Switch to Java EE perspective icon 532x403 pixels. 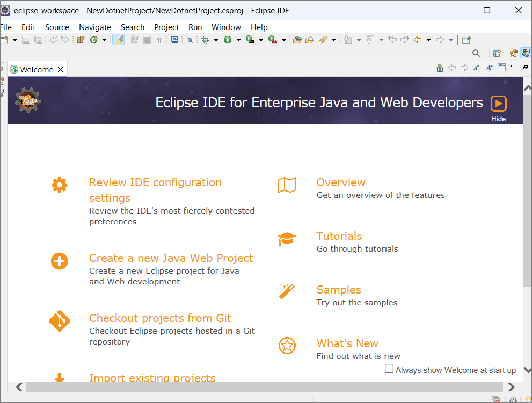514,53
